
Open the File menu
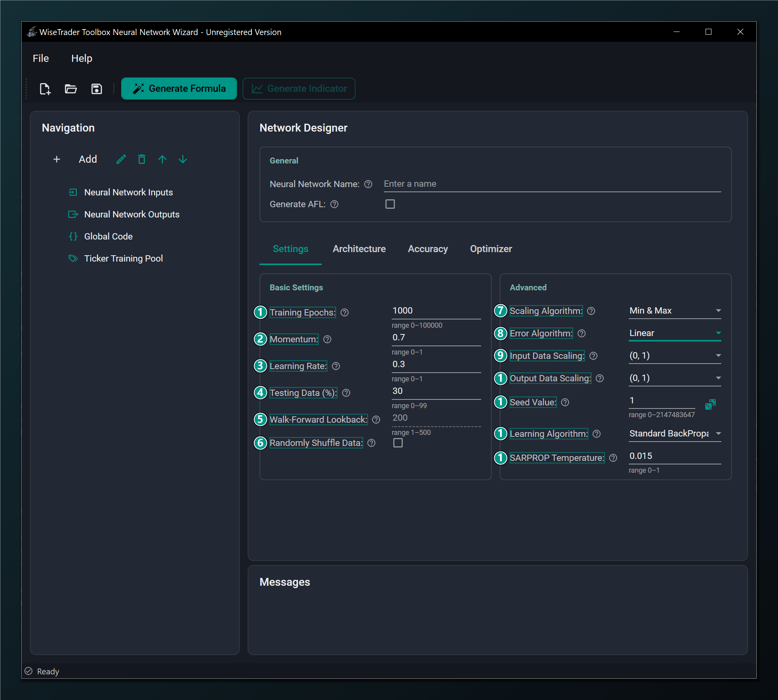[41, 58]
